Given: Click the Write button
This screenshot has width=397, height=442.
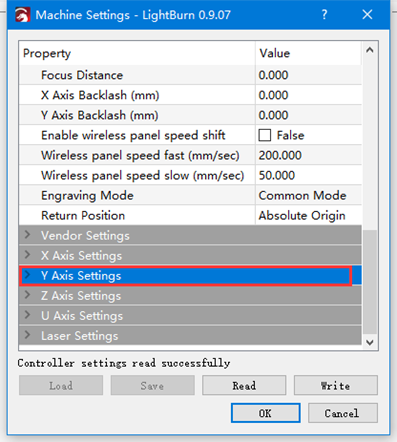Looking at the screenshot, I should [336, 386].
